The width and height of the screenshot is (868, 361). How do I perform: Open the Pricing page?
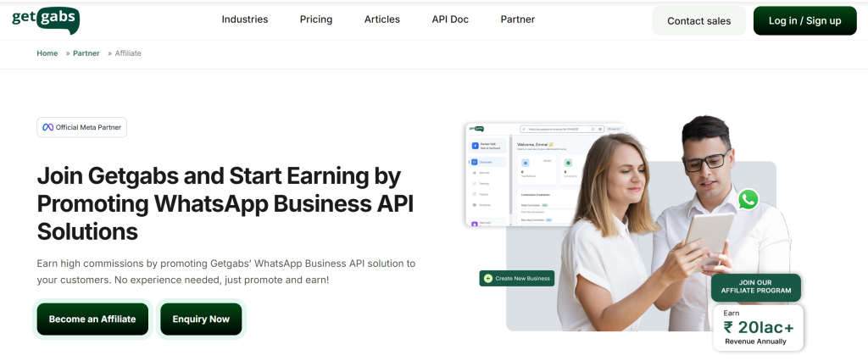point(316,19)
